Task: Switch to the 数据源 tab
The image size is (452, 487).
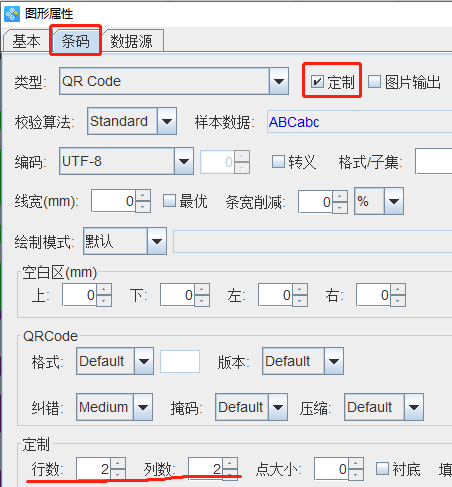Action: pos(131,41)
